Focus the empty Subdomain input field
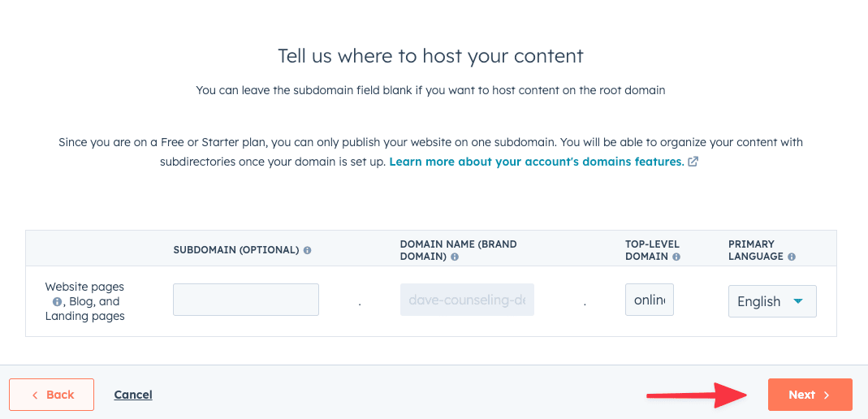Image resolution: width=868 pixels, height=419 pixels. coord(246,300)
